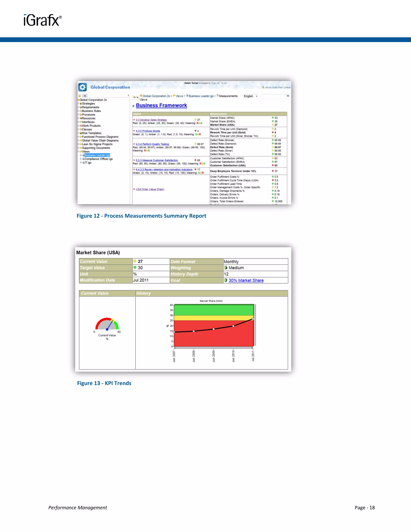Image resolution: width=411 pixels, height=532 pixels.
Task: Click the refresh icon above the tree
Action: [128, 96]
